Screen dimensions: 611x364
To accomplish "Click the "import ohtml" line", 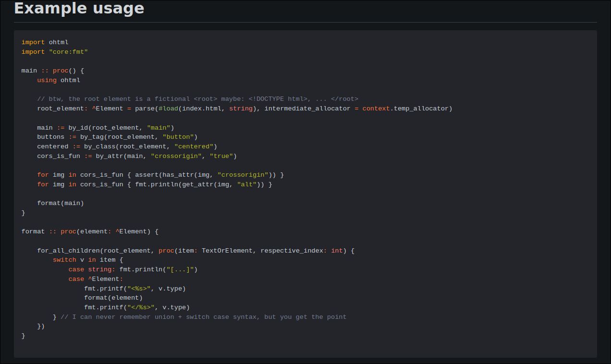I will tap(45, 42).
